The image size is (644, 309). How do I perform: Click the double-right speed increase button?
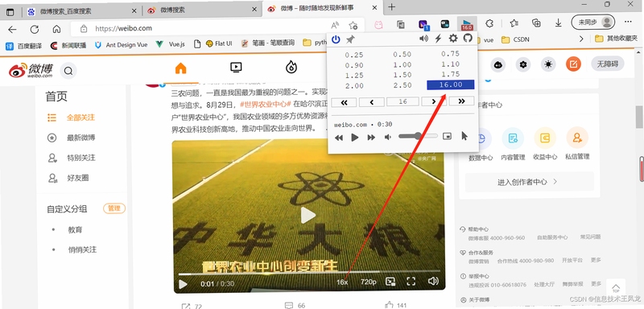point(461,101)
